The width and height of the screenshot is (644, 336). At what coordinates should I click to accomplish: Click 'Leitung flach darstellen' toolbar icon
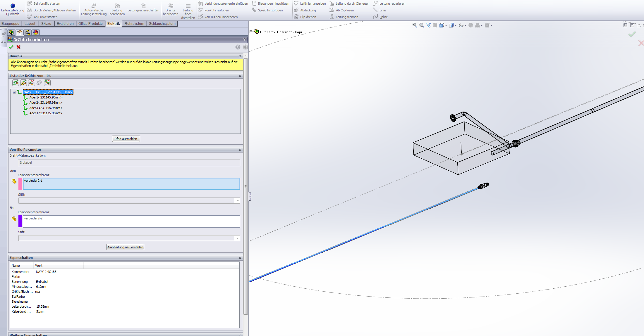(188, 10)
